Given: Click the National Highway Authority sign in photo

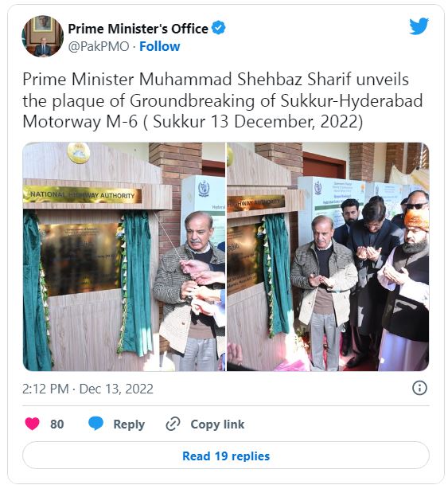Looking at the screenshot, I should pyautogui.click(x=82, y=195).
